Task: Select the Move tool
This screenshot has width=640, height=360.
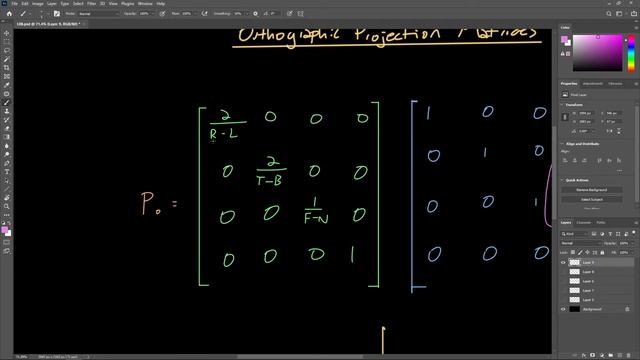Action: pos(7,33)
